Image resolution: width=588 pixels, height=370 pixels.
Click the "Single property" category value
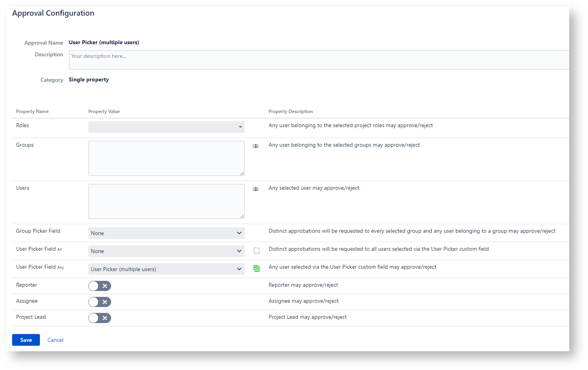click(x=89, y=79)
